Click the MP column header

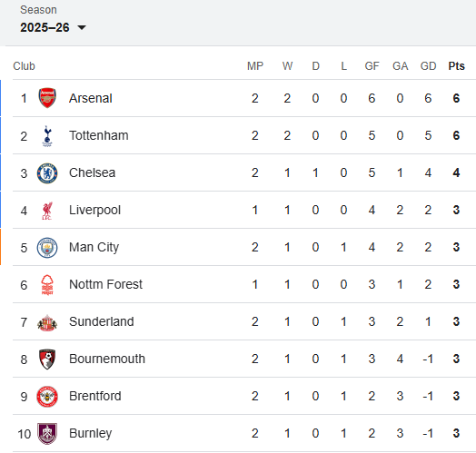(x=255, y=66)
